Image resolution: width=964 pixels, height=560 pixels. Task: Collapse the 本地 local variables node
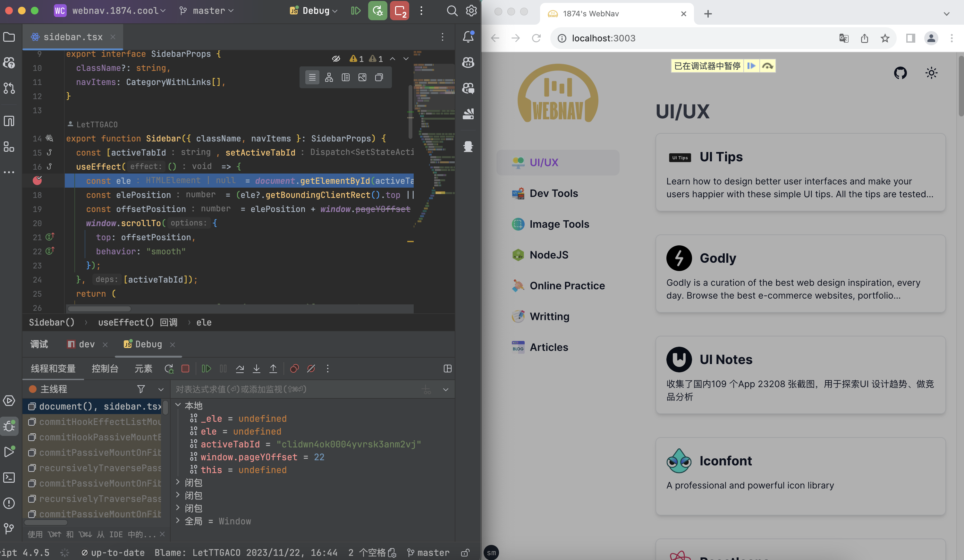[178, 405]
